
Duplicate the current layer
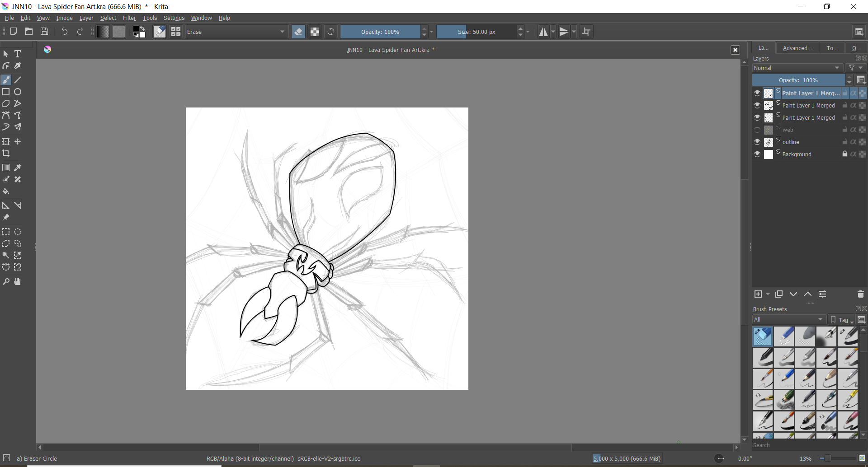tap(779, 294)
